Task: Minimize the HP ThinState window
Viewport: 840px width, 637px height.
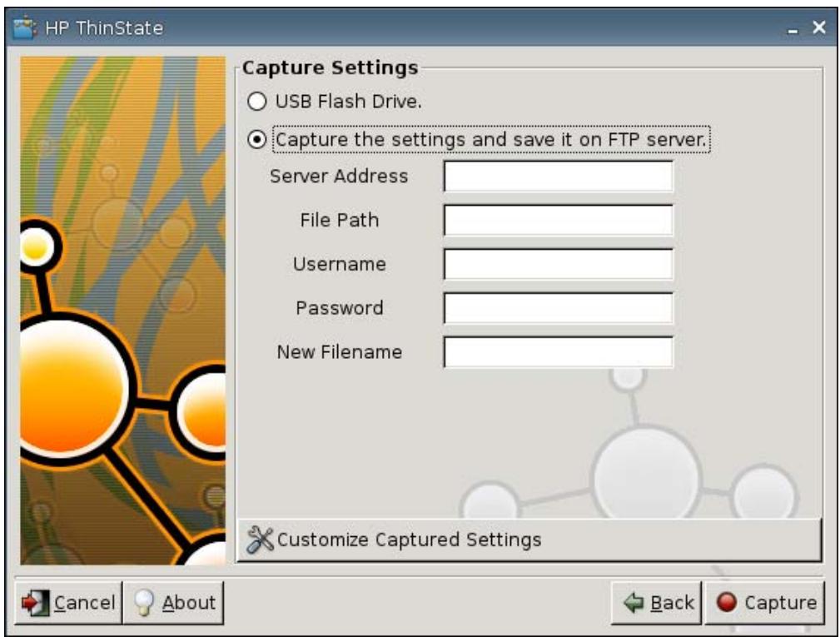Action: point(793,30)
